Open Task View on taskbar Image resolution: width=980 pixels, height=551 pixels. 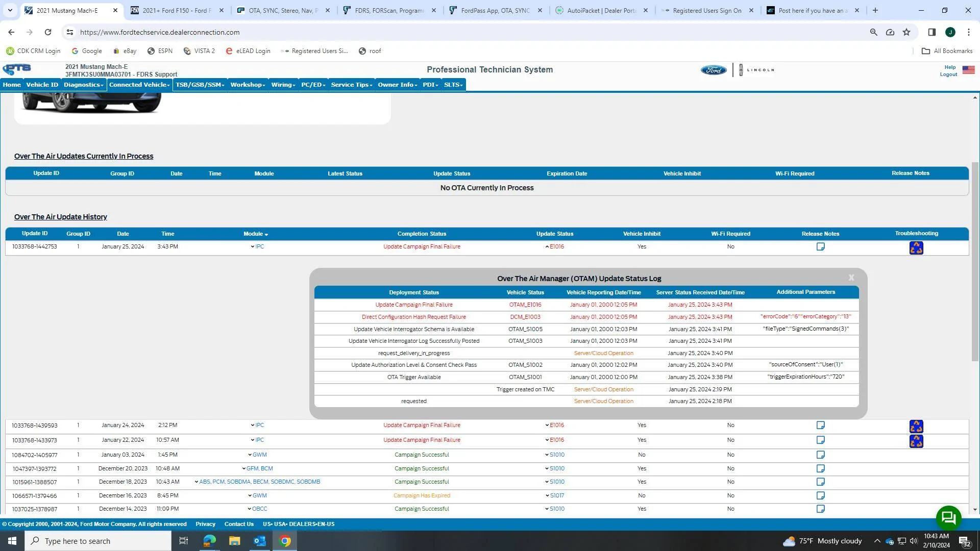(x=184, y=541)
